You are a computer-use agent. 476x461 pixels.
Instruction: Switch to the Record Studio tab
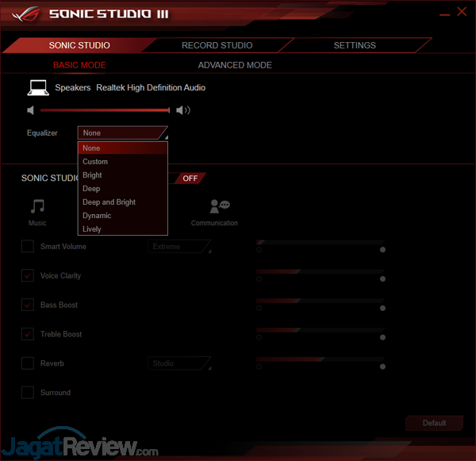pyautogui.click(x=217, y=45)
